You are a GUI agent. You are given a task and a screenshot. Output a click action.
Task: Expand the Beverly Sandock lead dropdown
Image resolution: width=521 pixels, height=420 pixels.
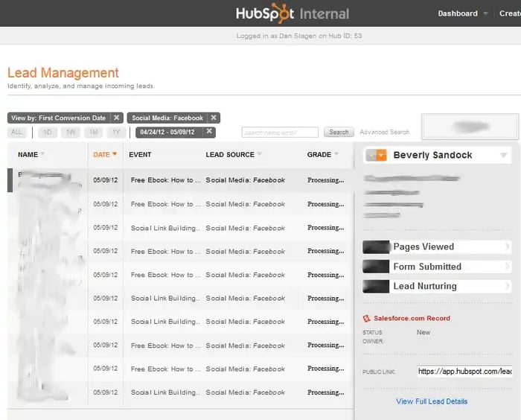[x=504, y=156]
